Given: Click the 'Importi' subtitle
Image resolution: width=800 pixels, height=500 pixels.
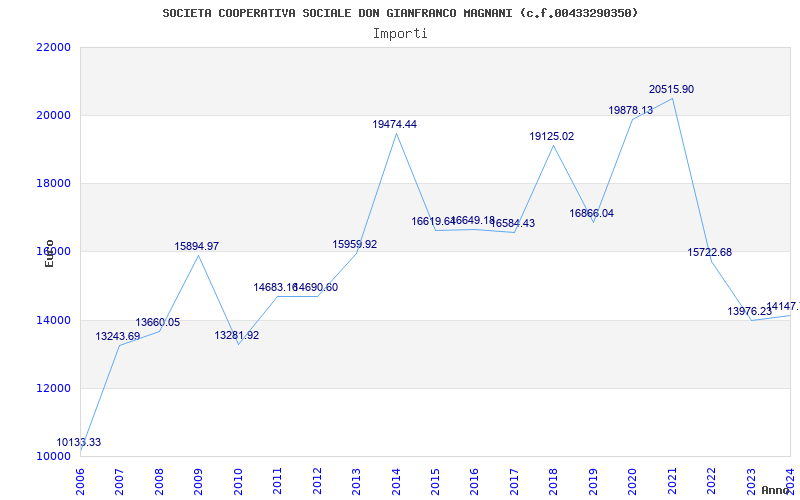Looking at the screenshot, I should [400, 34].
